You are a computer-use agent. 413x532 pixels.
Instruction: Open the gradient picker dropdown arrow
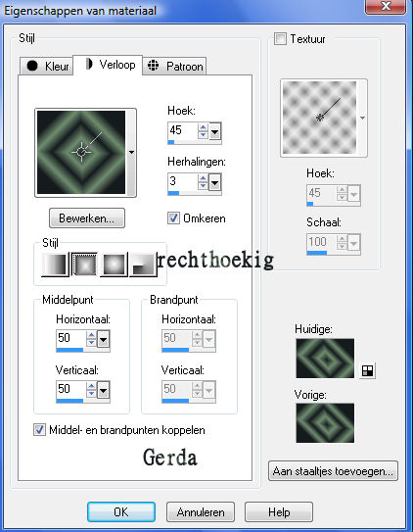(131, 153)
